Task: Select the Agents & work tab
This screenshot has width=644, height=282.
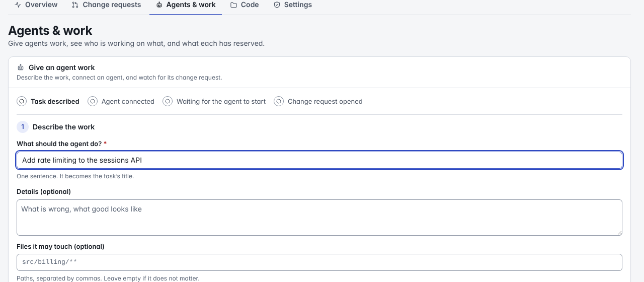Action: point(186,5)
